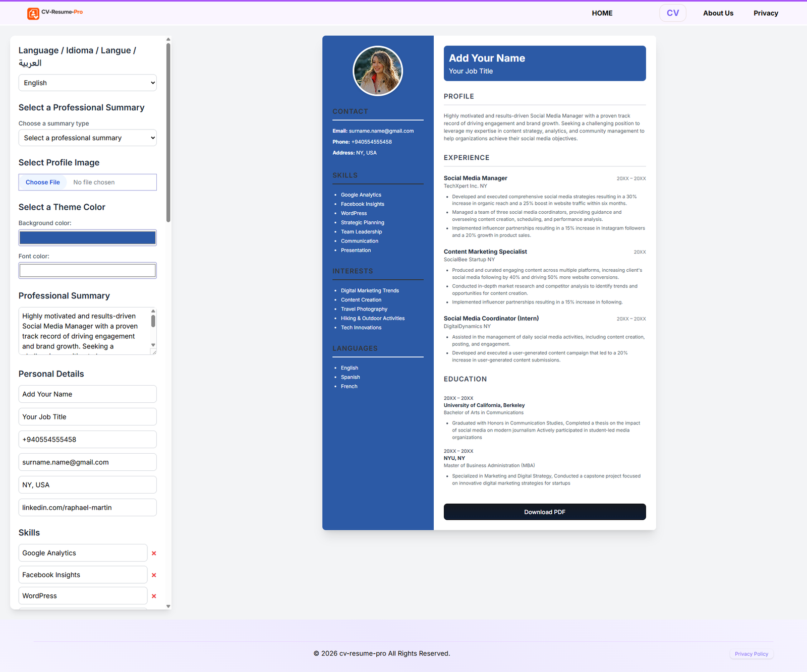The image size is (807, 672).
Task: Click Strategic Planning in resume skills
Action: (x=363, y=222)
